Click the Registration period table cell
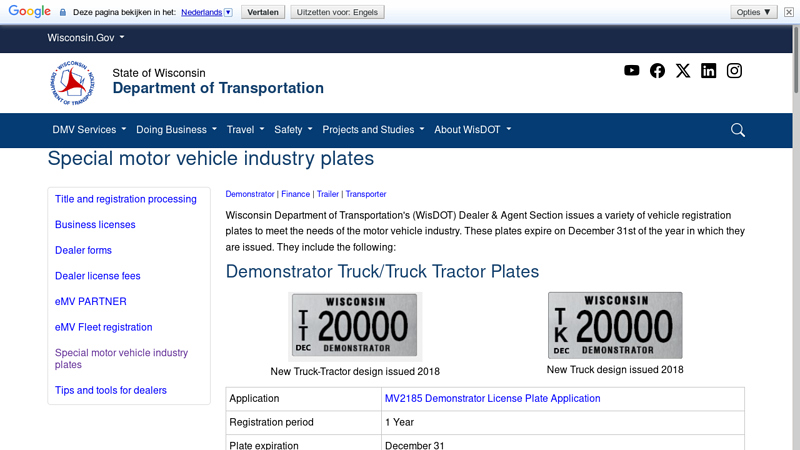 tap(304, 422)
